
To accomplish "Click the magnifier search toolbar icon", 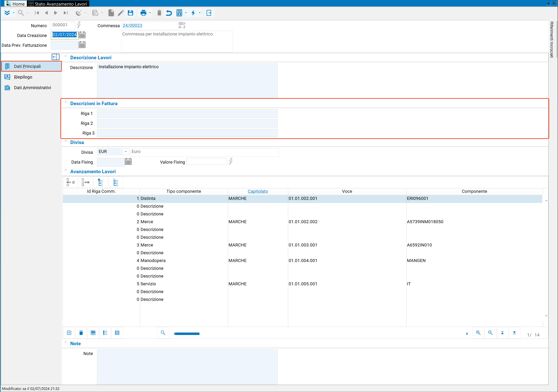I will (21, 13).
